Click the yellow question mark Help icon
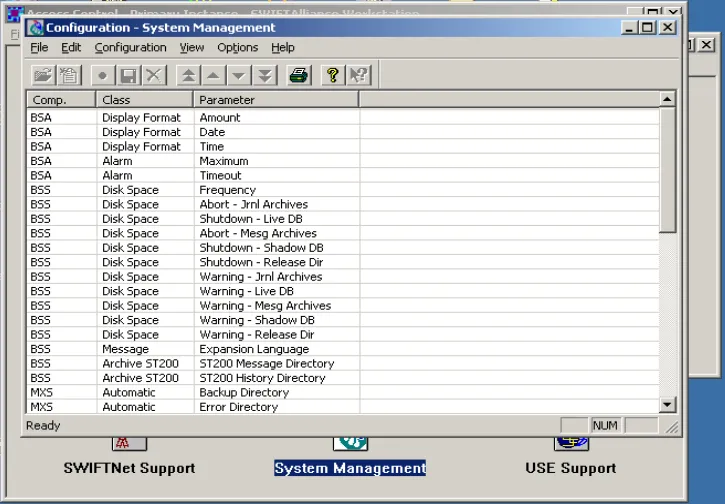 333,75
